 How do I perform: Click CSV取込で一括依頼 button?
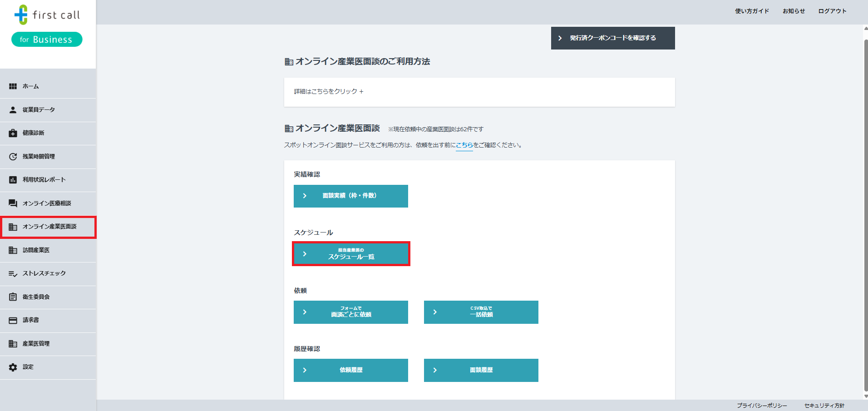click(x=481, y=312)
